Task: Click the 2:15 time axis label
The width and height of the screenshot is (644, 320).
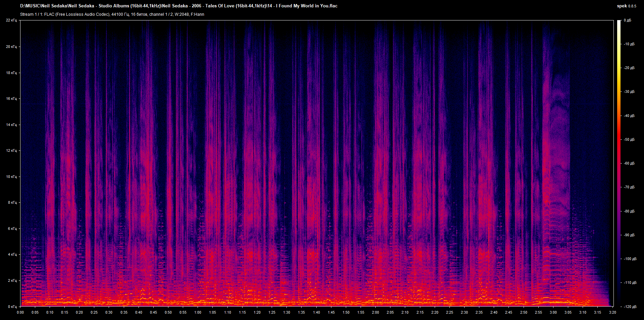Action: 420,312
